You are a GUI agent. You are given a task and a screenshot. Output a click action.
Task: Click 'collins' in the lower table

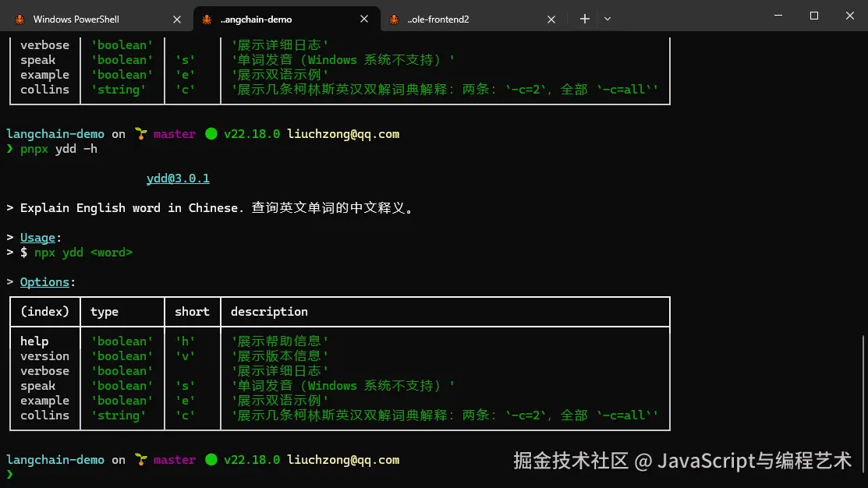(x=44, y=415)
